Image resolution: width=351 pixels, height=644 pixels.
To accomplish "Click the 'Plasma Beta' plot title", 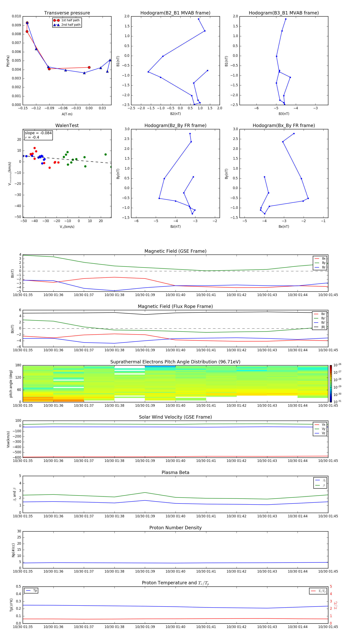I will pos(175,473).
